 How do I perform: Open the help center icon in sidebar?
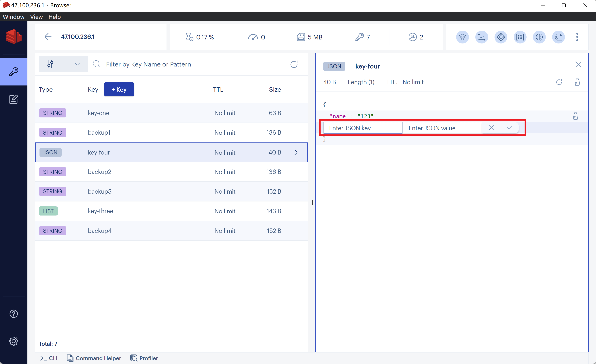pos(14,314)
